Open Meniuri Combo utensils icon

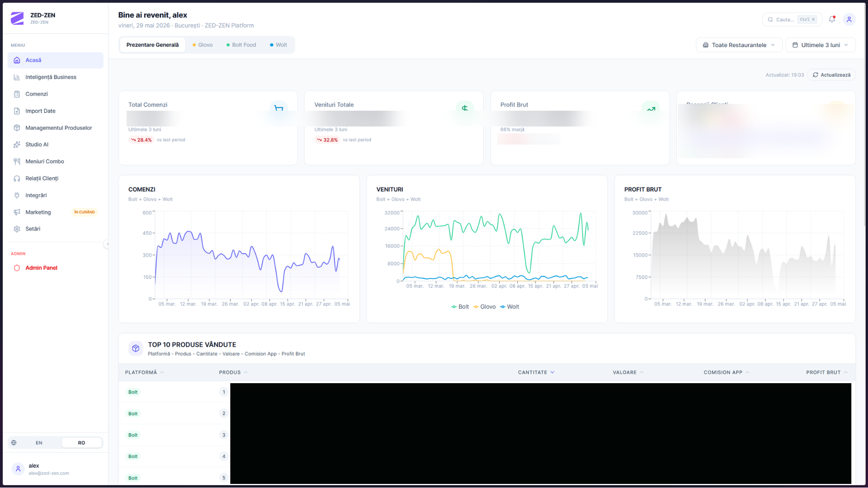coord(17,161)
